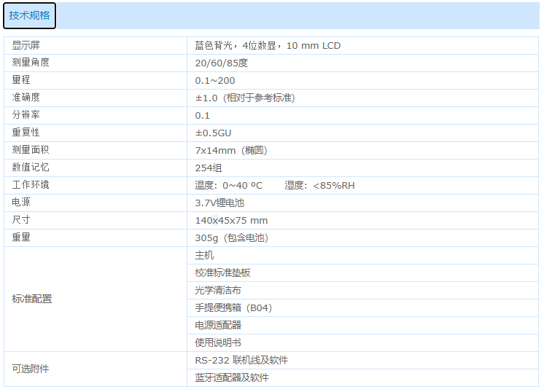Viewport: 544px width, 392px height.
Task: Click the ±0.5GU repeatability value
Action: 213,133
